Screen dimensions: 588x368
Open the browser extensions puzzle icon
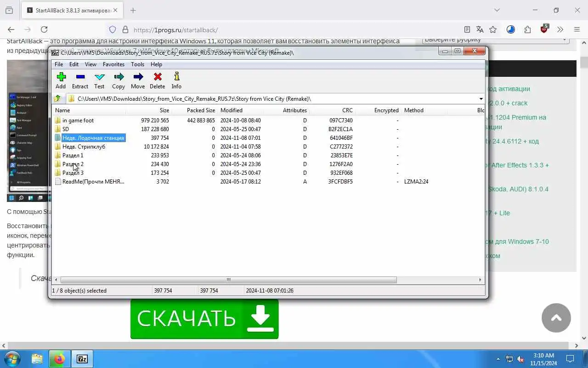point(527,29)
